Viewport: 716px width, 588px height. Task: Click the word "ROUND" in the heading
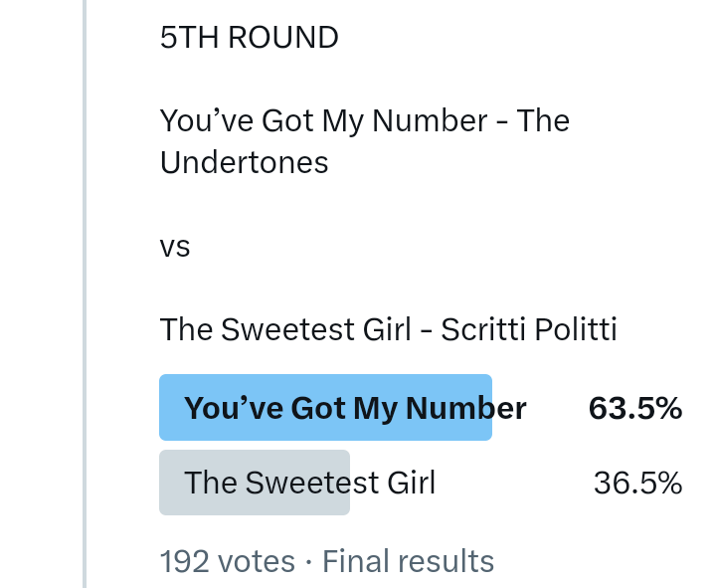tap(282, 38)
